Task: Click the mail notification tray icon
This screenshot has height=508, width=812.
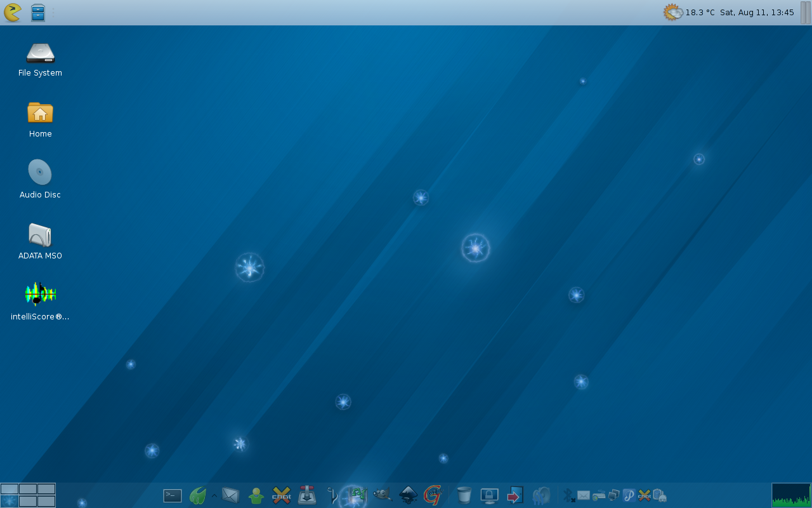Action: tap(584, 495)
